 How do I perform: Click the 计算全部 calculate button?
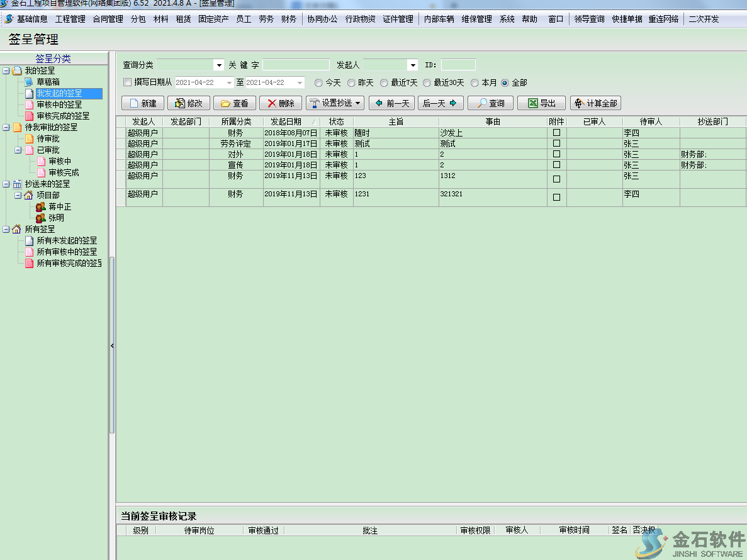point(595,103)
